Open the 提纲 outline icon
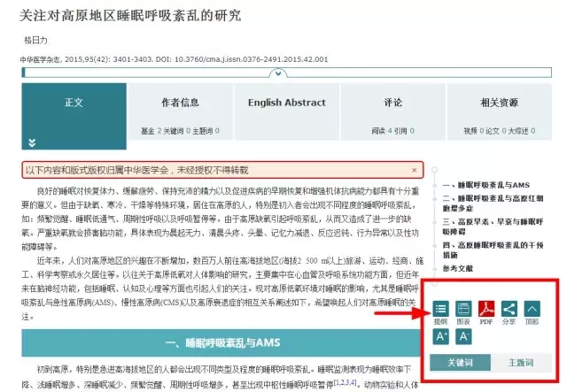 click(x=441, y=309)
